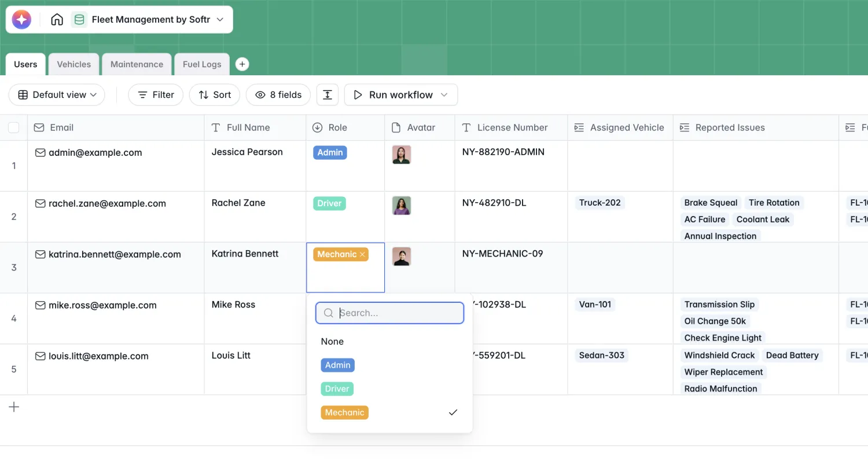Click the role Search input field
The image size is (868, 476).
[389, 313]
